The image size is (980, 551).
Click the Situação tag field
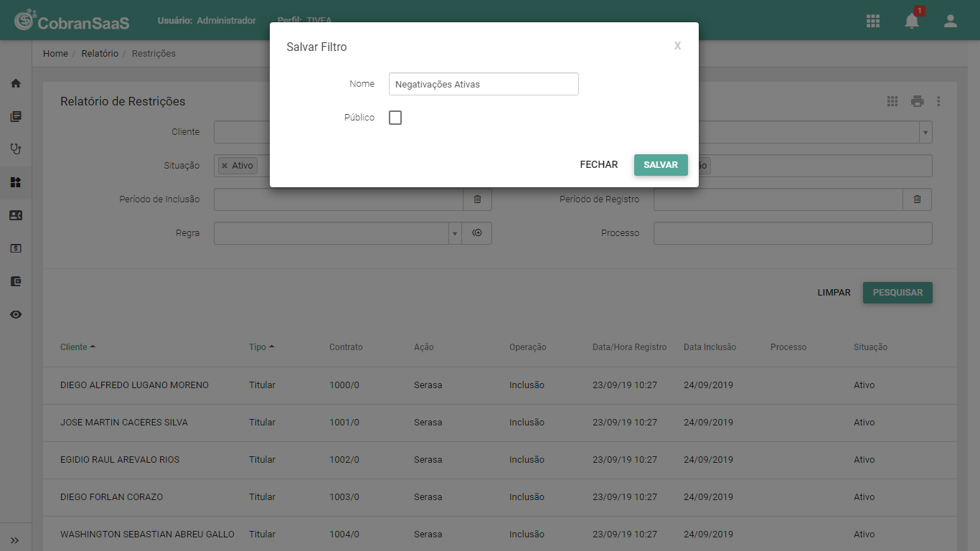pos(241,166)
